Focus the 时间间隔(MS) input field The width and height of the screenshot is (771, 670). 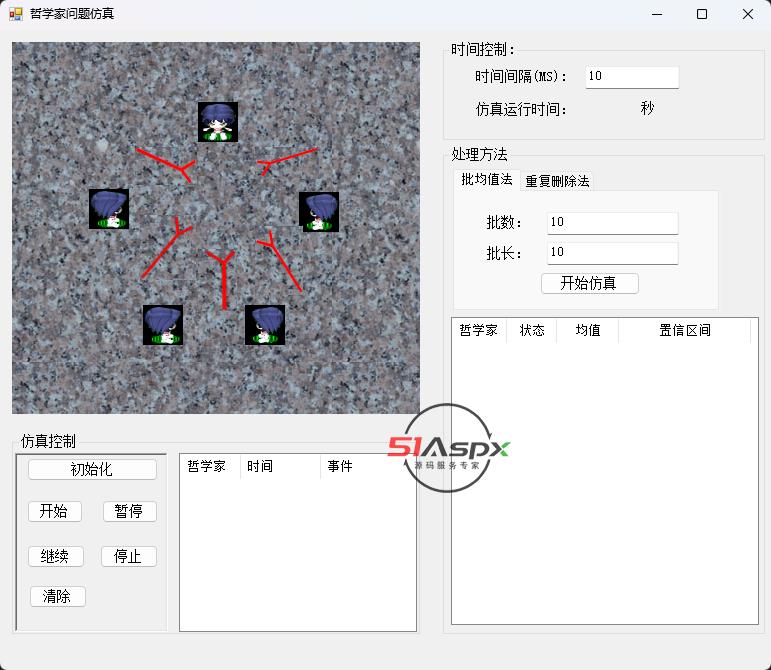[632, 77]
